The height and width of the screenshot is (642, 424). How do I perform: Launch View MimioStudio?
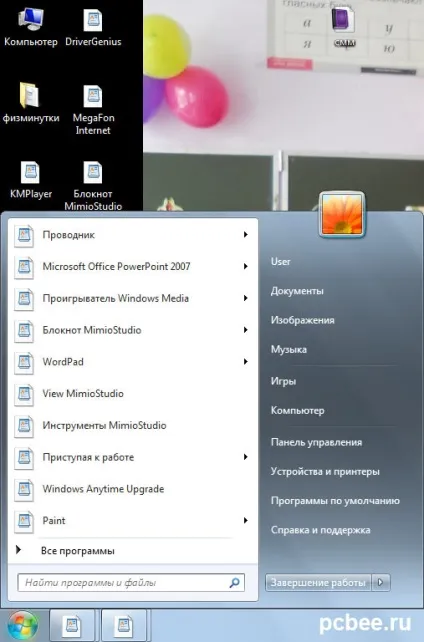click(132, 393)
